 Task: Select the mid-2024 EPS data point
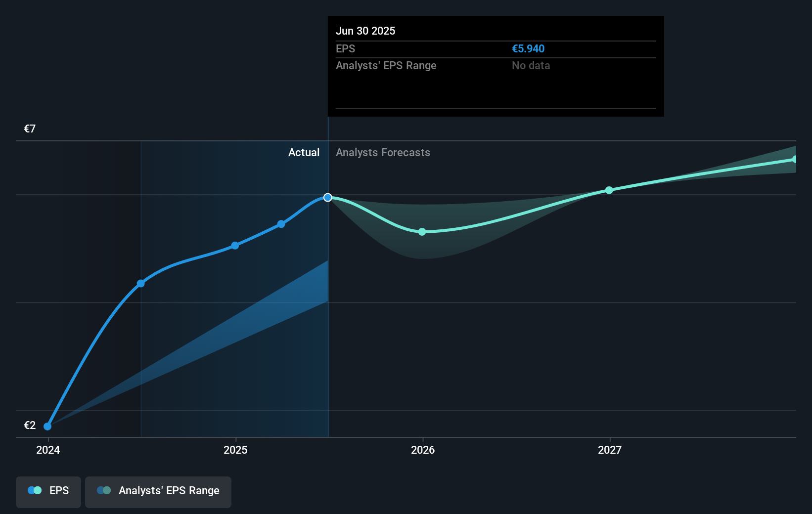(141, 283)
